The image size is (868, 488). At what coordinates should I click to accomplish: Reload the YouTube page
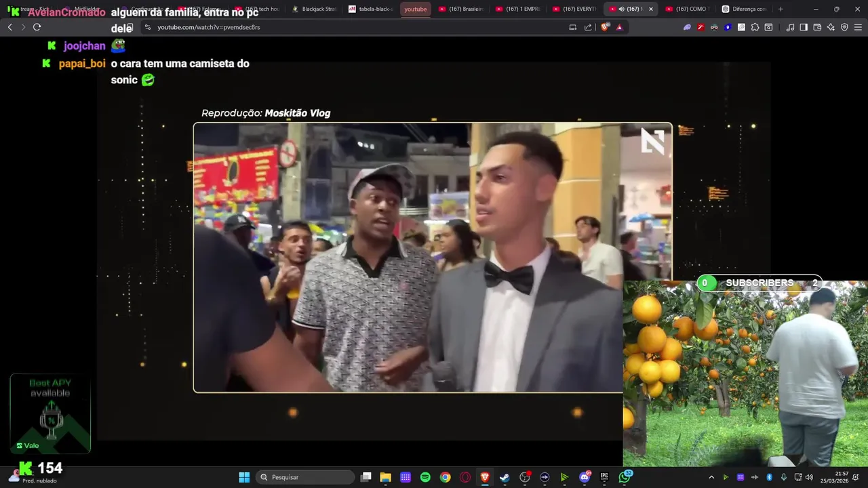coord(37,27)
